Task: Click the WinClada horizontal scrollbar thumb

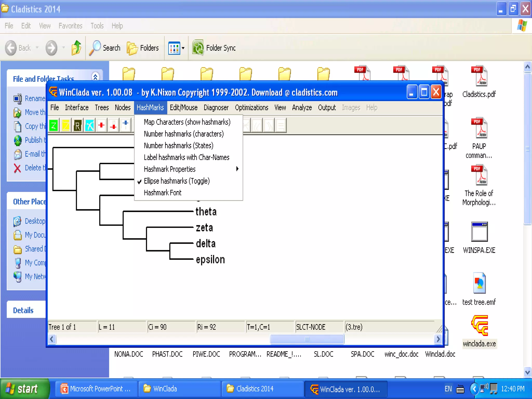Action: pos(307,339)
